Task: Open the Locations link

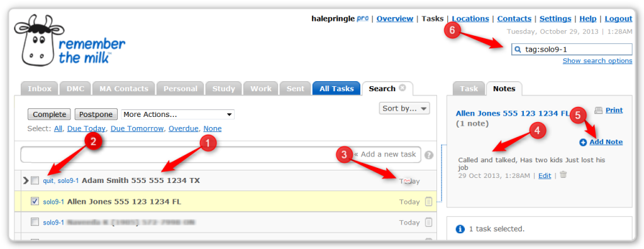Action: coord(470,18)
